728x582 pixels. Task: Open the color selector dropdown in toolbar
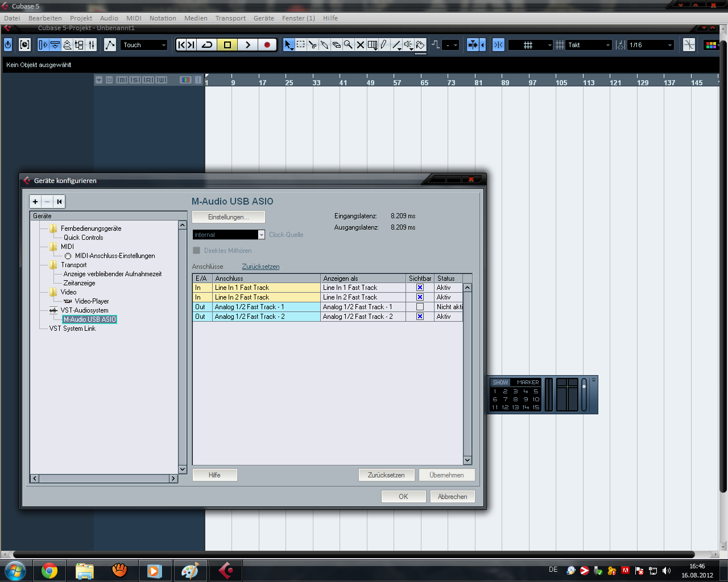(x=712, y=45)
